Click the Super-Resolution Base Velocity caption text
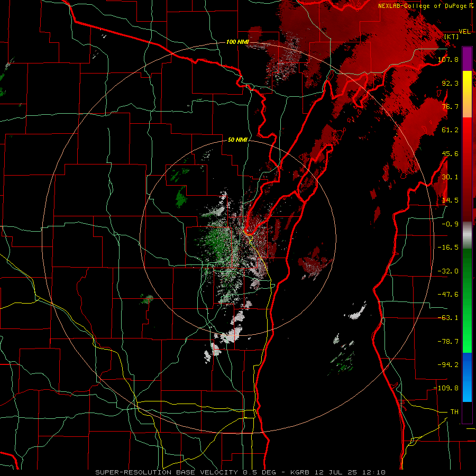The height and width of the screenshot is (476, 476). tap(241, 472)
